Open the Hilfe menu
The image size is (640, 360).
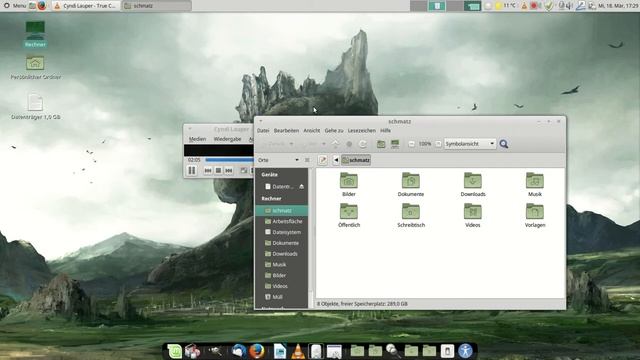click(385, 131)
